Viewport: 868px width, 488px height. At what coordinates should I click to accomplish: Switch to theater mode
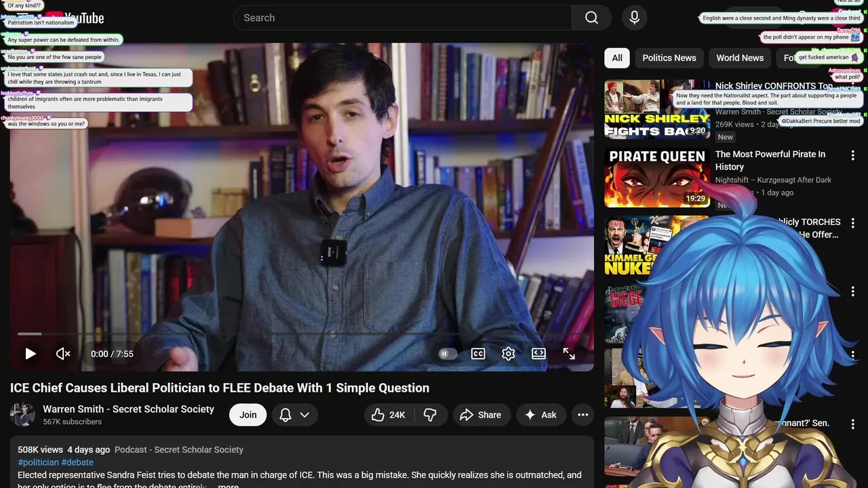coord(538,354)
